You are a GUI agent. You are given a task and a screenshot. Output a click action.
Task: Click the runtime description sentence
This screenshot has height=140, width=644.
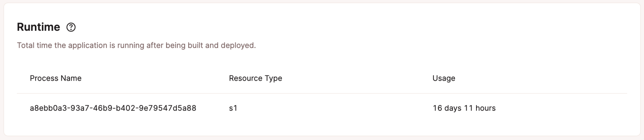pos(136,45)
